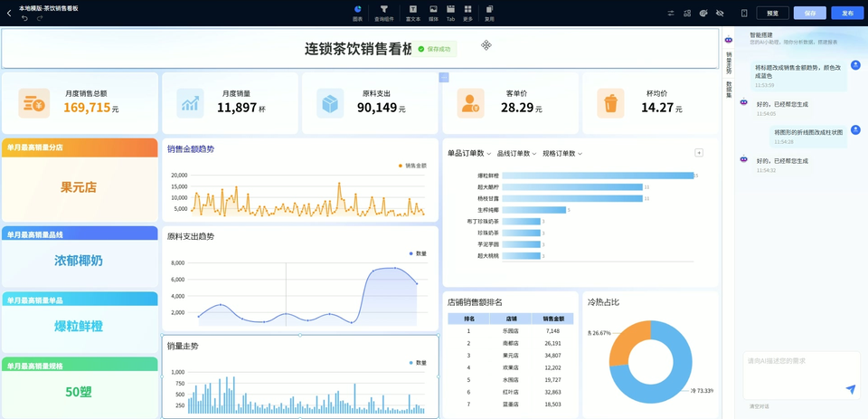The height and width of the screenshot is (419, 868).
Task: Select the 169,715 sales total value
Action: pos(87,108)
